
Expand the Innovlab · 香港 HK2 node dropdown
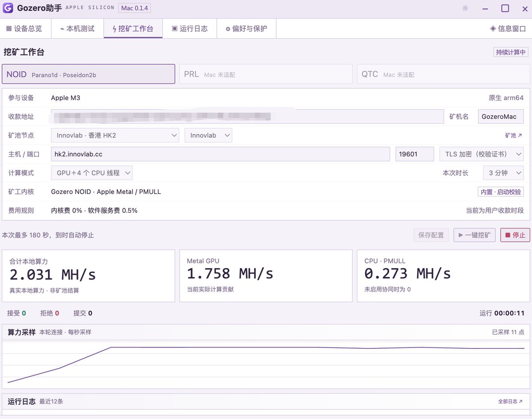pyautogui.click(x=115, y=135)
